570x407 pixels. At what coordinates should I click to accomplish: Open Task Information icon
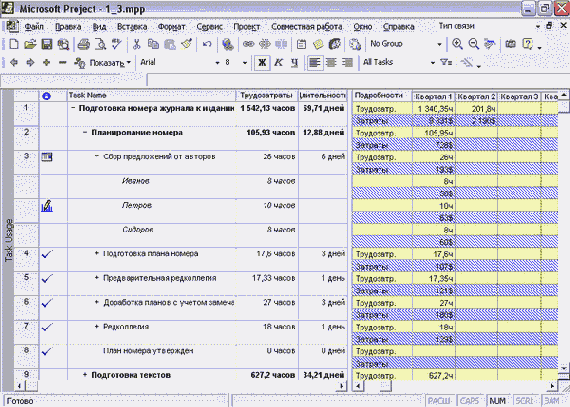coord(301,44)
